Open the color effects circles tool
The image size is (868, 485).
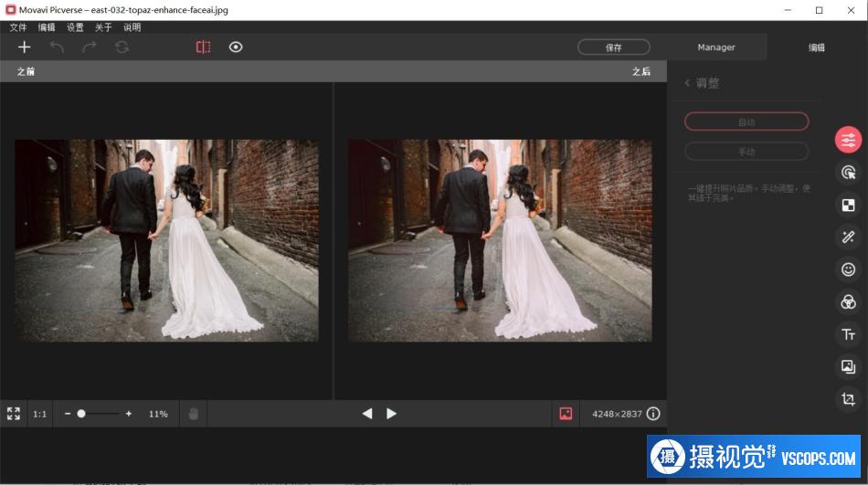(x=848, y=301)
